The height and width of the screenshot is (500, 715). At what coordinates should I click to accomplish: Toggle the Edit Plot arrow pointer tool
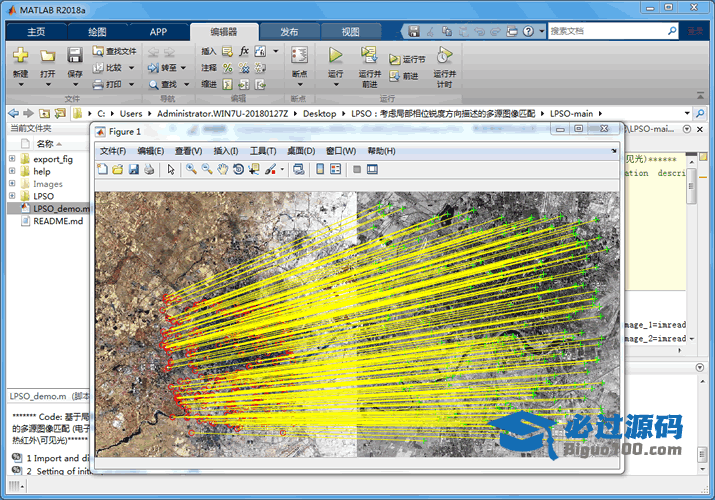(171, 170)
